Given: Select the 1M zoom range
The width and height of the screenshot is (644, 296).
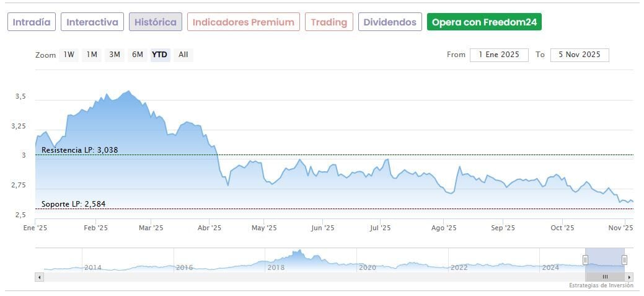Looking at the screenshot, I should tap(92, 55).
